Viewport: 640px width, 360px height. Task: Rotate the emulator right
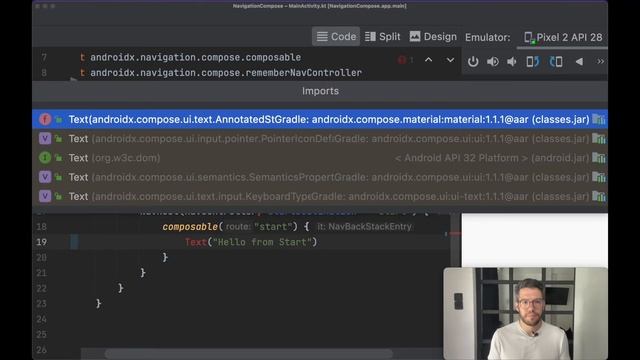[x=556, y=62]
